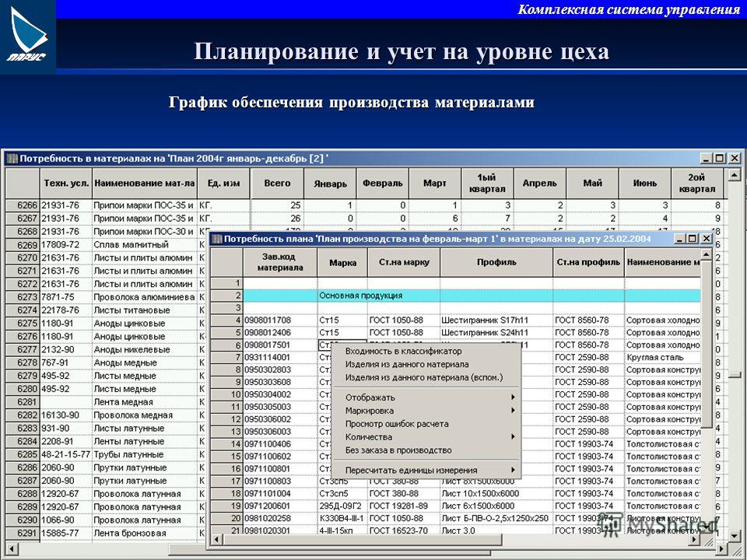Select the 'Май' column header
This screenshot has height=560, width=747.
(x=593, y=184)
